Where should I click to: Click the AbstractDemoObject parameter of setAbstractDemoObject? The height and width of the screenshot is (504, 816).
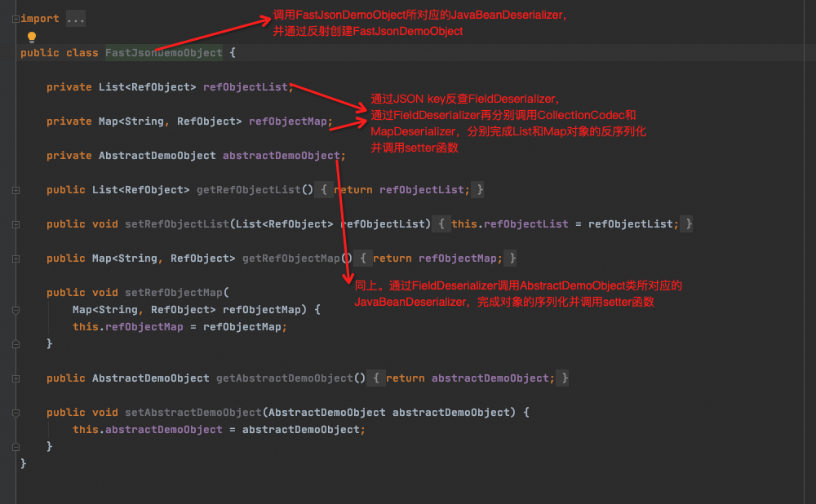388,413
